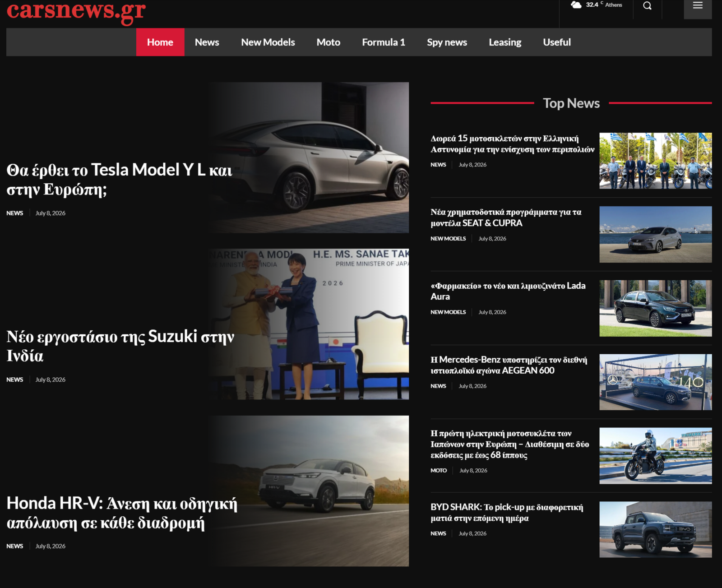Open the Moto menu item
722x588 pixels.
328,42
